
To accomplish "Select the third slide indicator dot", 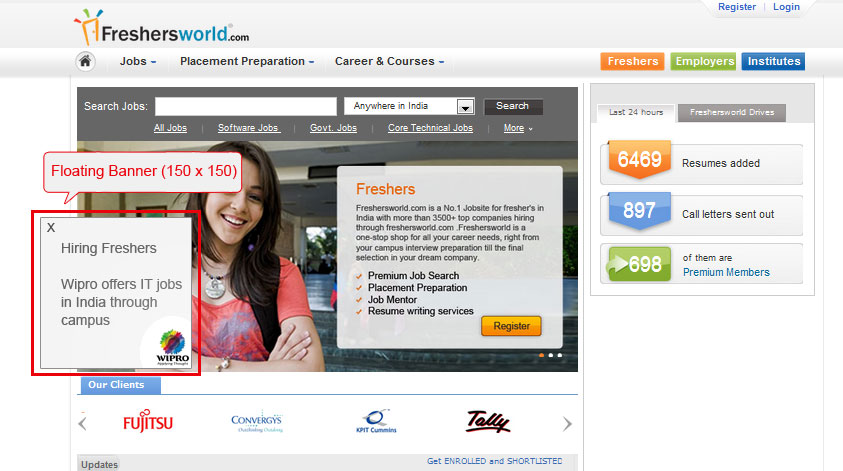I will click(x=560, y=355).
